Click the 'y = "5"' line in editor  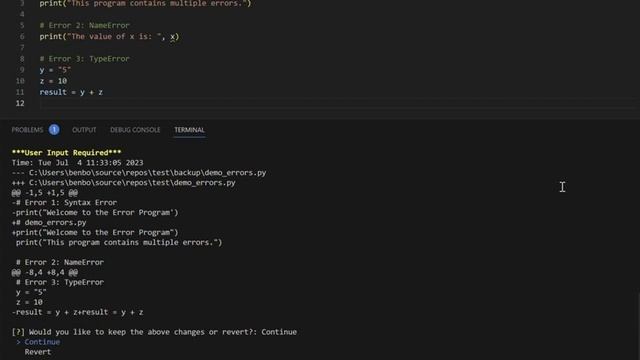click(x=55, y=70)
